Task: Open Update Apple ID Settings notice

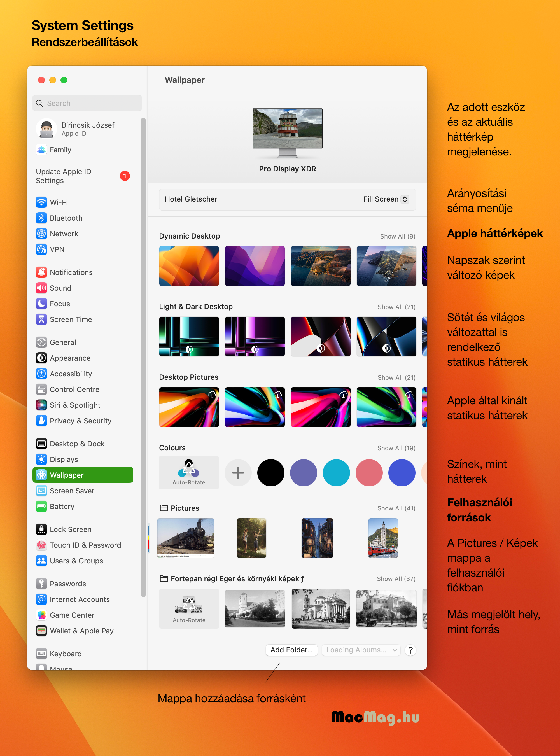Action: click(x=83, y=176)
